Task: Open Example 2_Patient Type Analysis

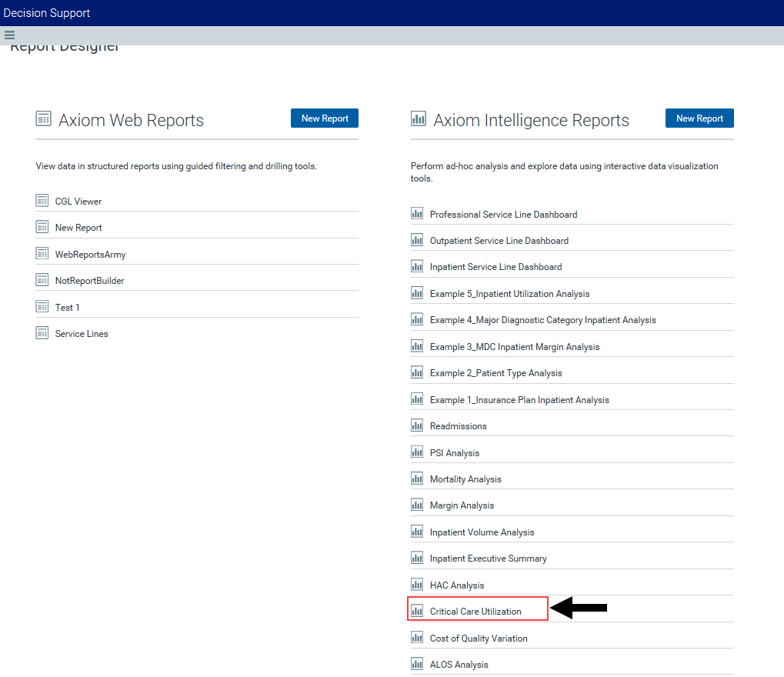Action: (496, 373)
